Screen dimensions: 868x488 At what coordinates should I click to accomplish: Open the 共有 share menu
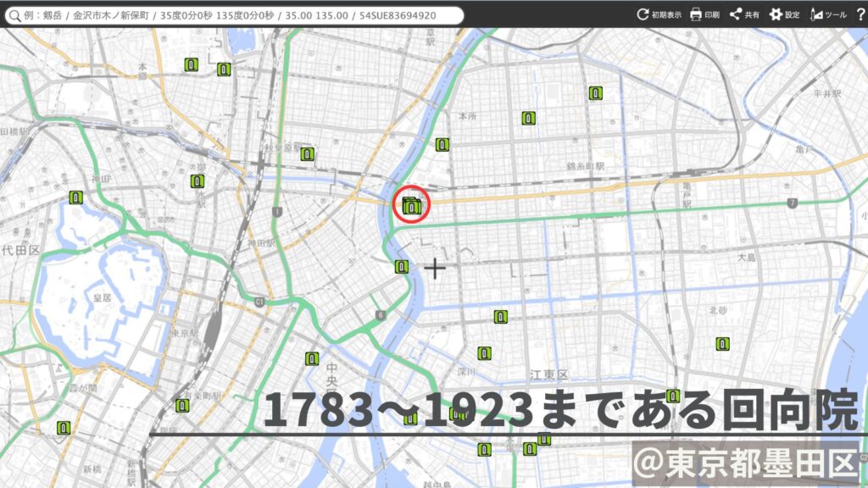point(743,14)
